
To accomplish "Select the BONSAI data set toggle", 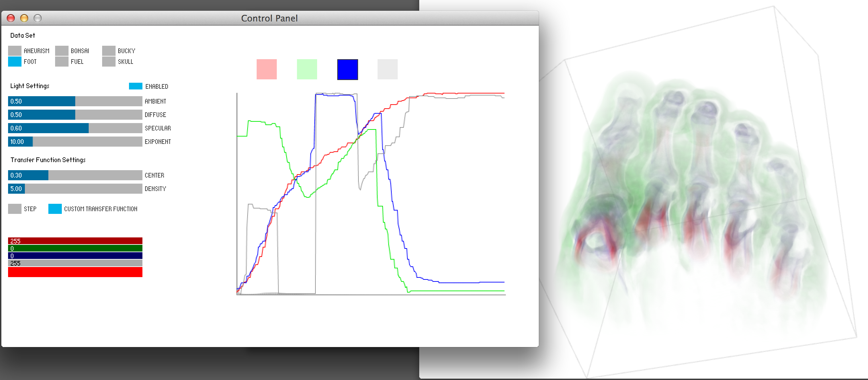I will point(62,50).
